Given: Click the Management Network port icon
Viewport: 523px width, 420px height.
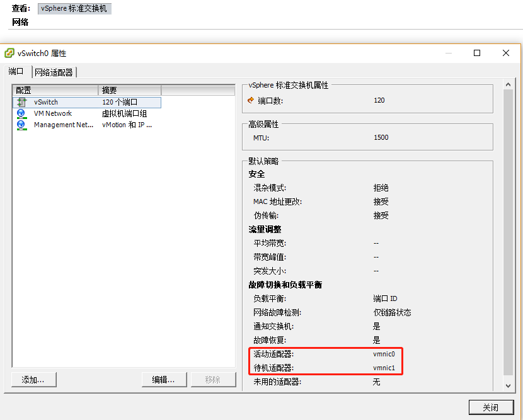Looking at the screenshot, I should click(21, 125).
